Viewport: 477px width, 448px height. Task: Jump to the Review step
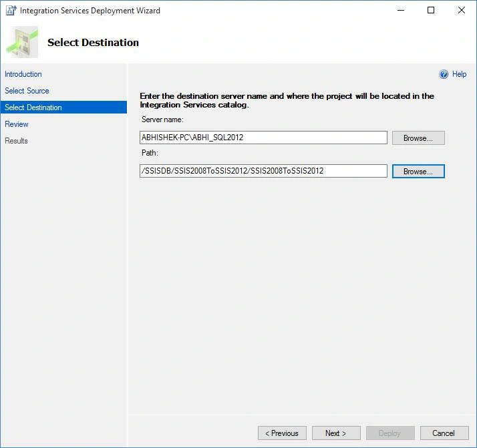click(17, 124)
